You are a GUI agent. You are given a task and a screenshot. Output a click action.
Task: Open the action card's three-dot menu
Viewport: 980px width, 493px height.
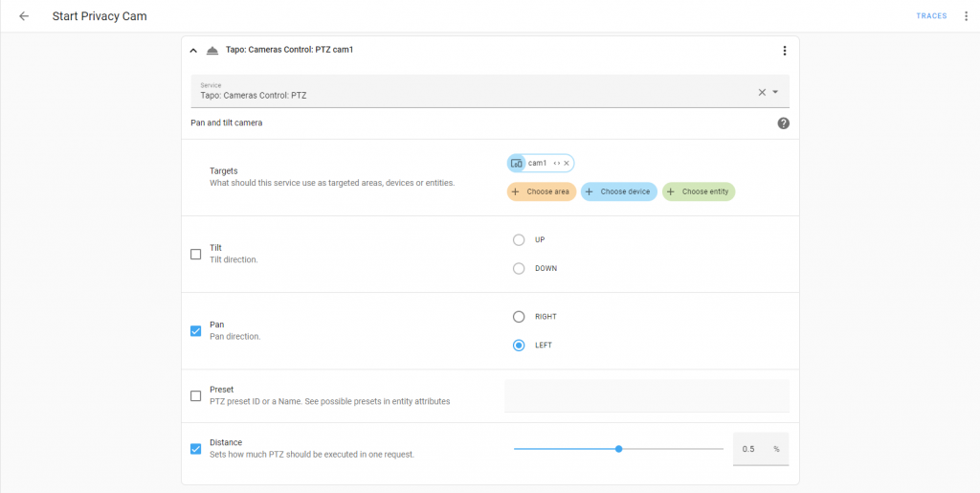[784, 51]
